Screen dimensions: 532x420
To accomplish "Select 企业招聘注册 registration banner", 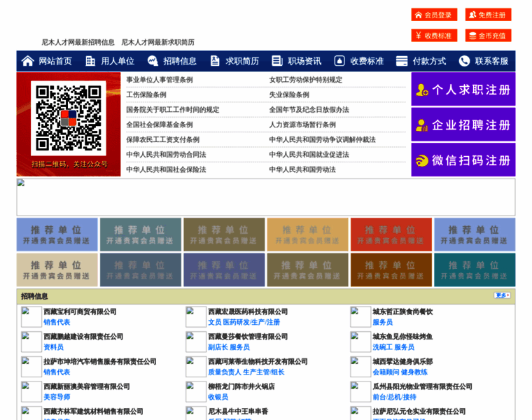I will pos(463,125).
